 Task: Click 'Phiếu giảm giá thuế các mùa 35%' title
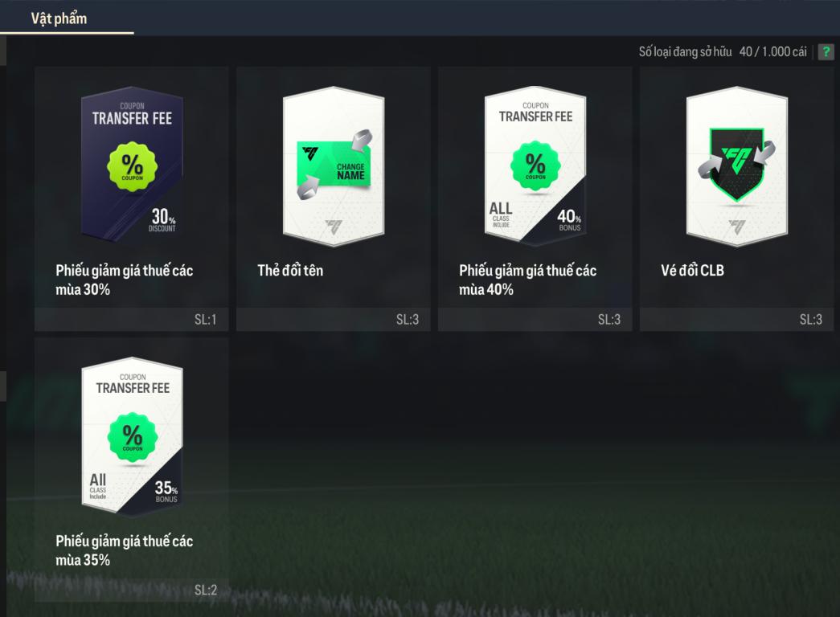(x=125, y=550)
